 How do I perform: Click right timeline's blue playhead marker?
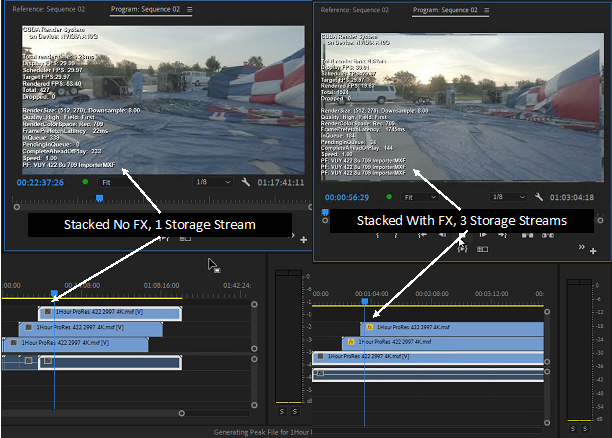click(365, 301)
